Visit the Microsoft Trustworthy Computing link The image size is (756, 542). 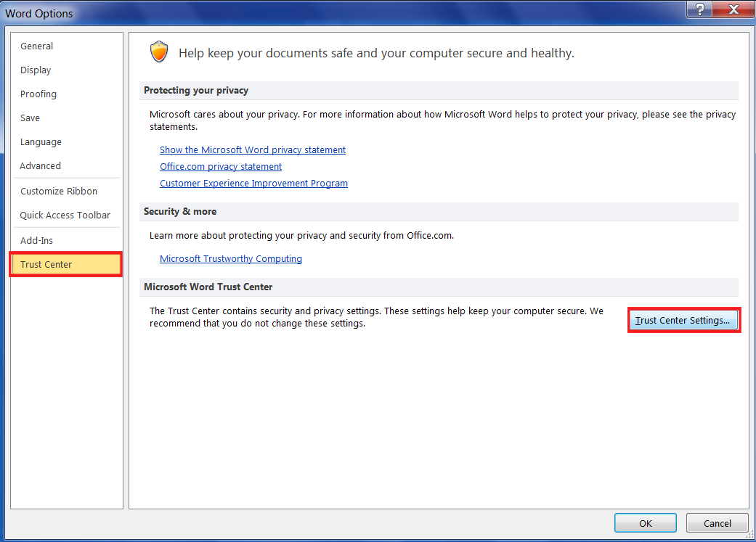click(x=231, y=259)
